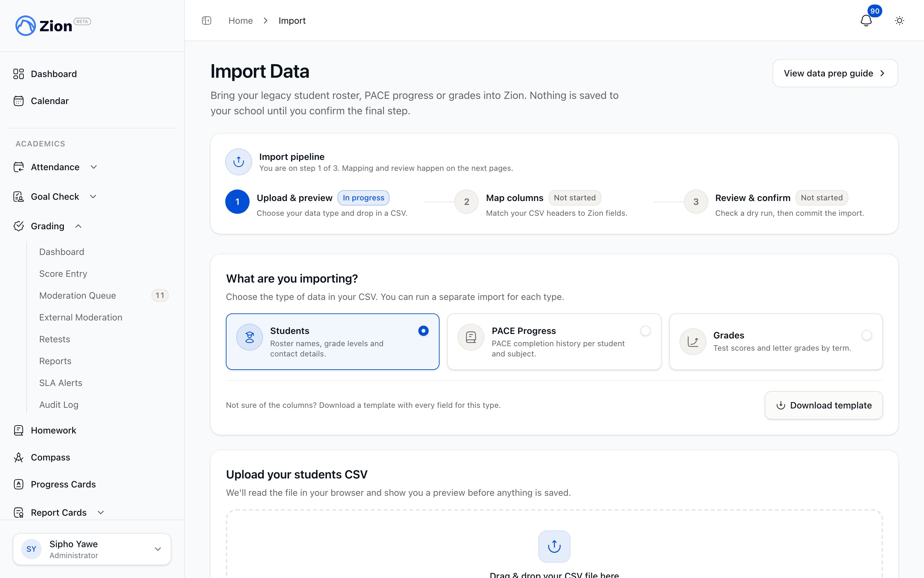Click the Import pipeline upload icon
This screenshot has height=578, width=924.
click(x=239, y=162)
